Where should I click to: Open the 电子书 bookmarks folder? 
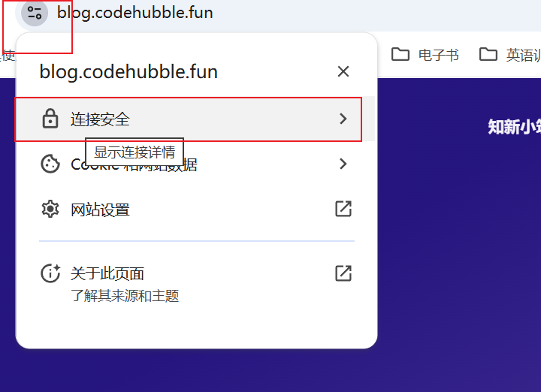pyautogui.click(x=425, y=55)
